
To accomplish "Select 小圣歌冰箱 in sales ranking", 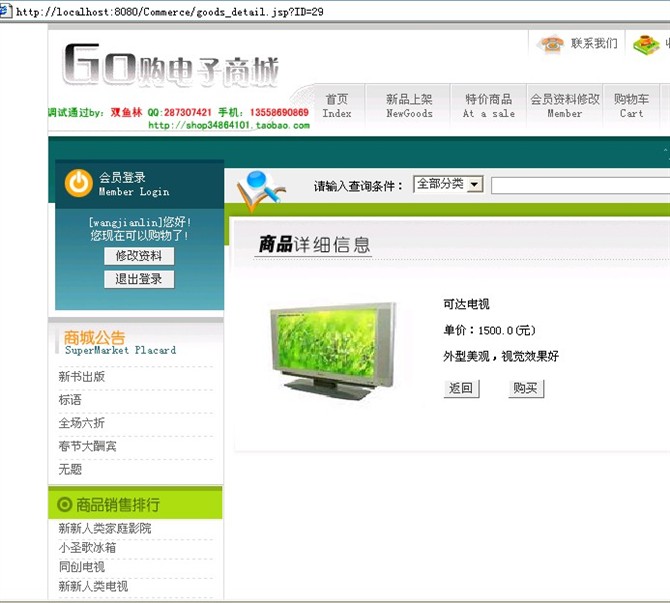I will (x=87, y=547).
